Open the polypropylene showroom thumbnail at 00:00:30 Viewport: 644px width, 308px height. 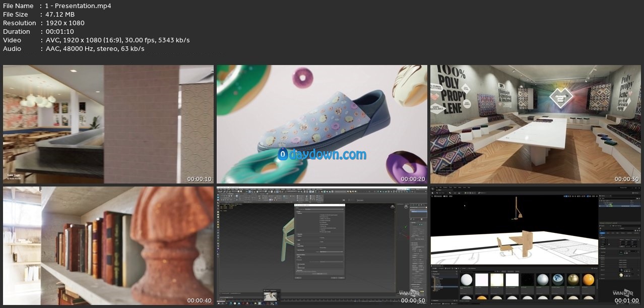coord(536,124)
